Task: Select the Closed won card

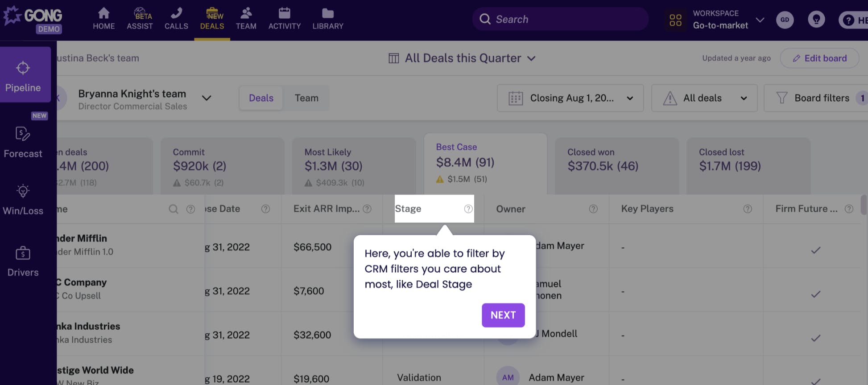Action: tap(616, 166)
